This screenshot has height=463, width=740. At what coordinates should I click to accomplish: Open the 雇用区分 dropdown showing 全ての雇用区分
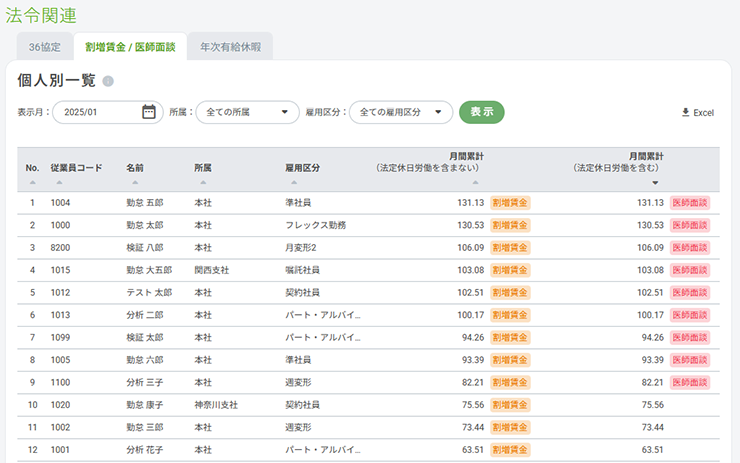401,112
